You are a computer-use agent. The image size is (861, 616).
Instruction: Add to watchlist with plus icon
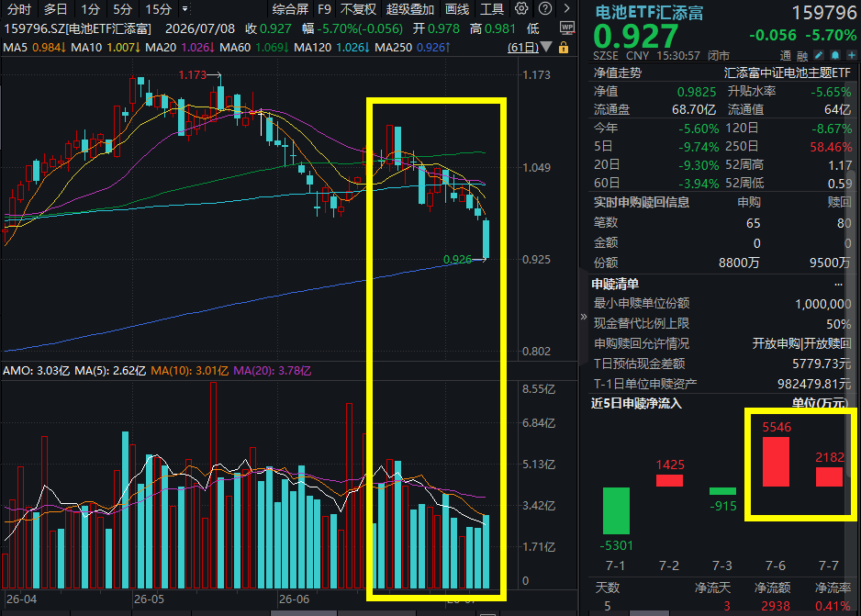point(851,55)
